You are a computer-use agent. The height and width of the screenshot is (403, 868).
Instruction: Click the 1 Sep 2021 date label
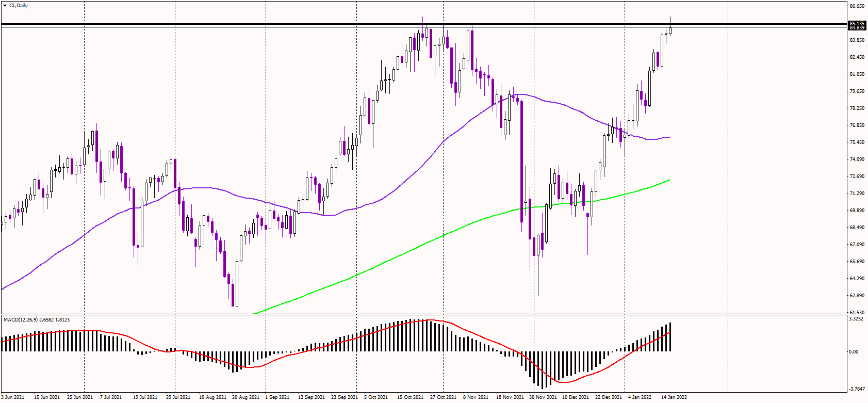pyautogui.click(x=277, y=397)
